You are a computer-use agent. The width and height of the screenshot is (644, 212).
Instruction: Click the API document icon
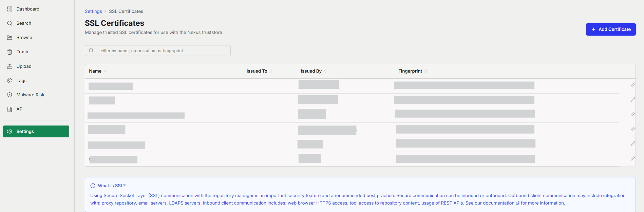(x=10, y=109)
